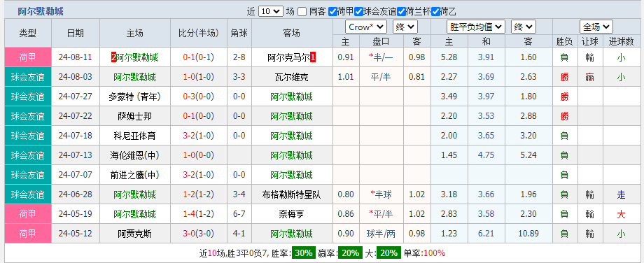Click the blue 走 goals result
Screen dimensions: 644x263
pyautogui.click(x=621, y=194)
